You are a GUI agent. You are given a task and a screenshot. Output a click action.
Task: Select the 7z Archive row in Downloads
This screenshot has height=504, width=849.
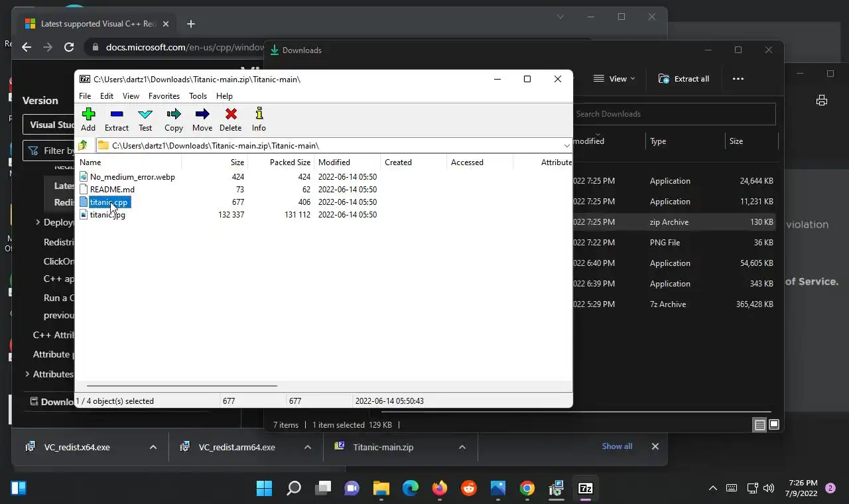(x=674, y=304)
